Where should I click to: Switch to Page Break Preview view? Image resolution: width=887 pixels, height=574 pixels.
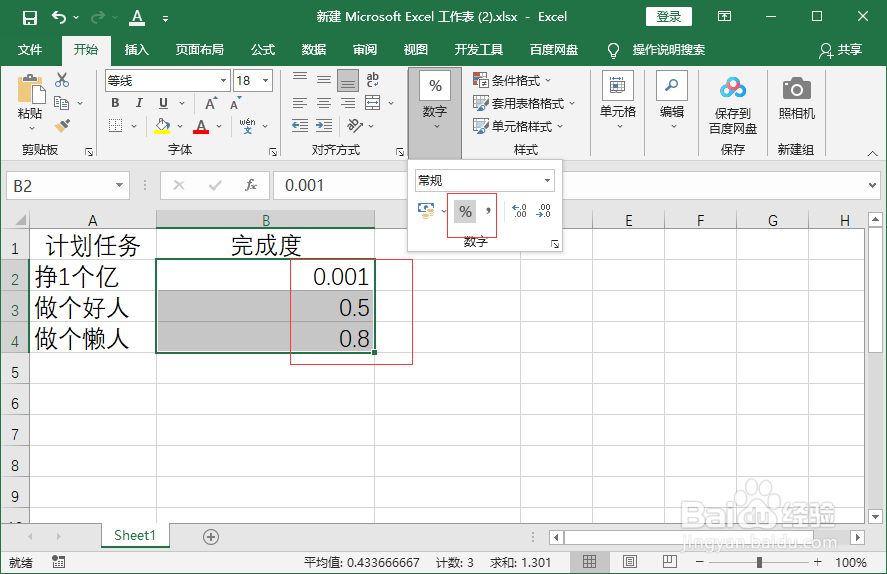669,562
